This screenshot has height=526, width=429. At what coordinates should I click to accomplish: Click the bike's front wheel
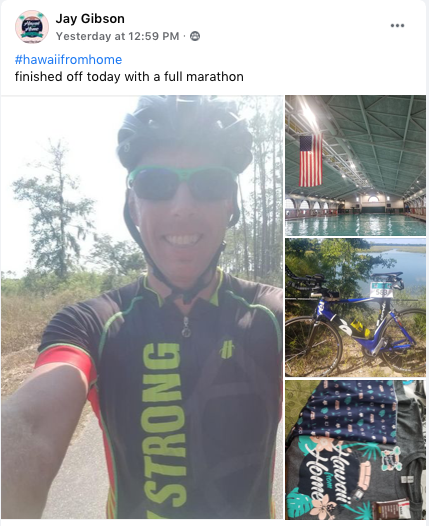pyautogui.click(x=313, y=346)
